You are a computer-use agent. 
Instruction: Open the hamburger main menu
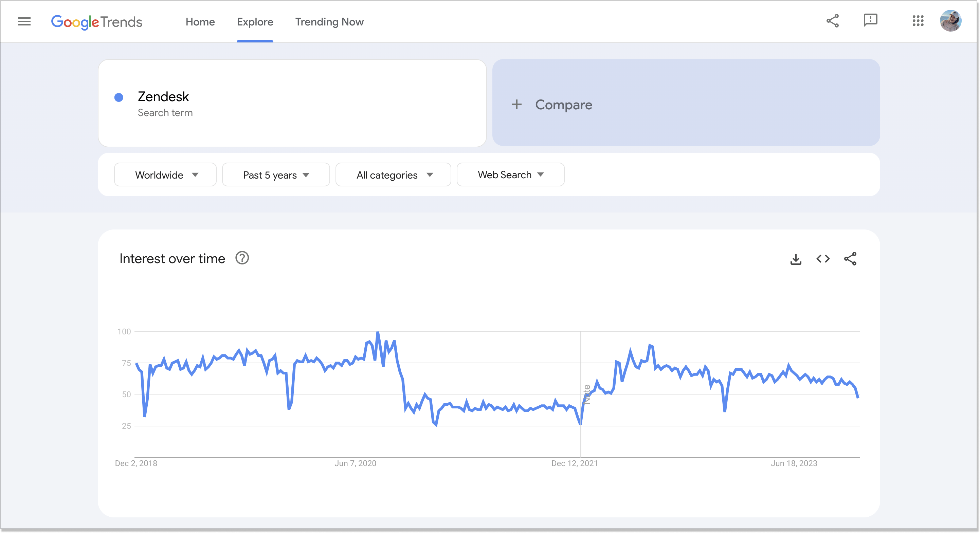(24, 21)
